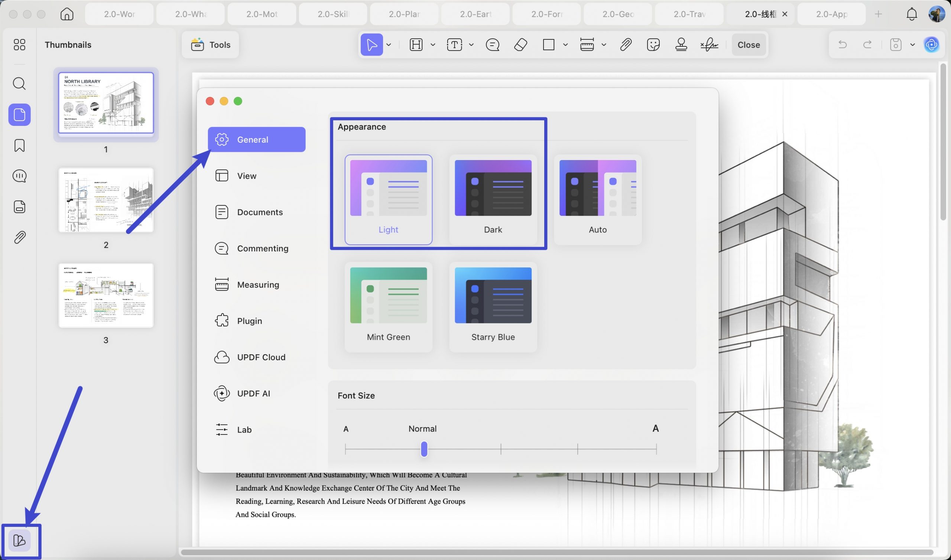Expand the shape tool dropdown arrow
The height and width of the screenshot is (560, 951).
(x=565, y=45)
